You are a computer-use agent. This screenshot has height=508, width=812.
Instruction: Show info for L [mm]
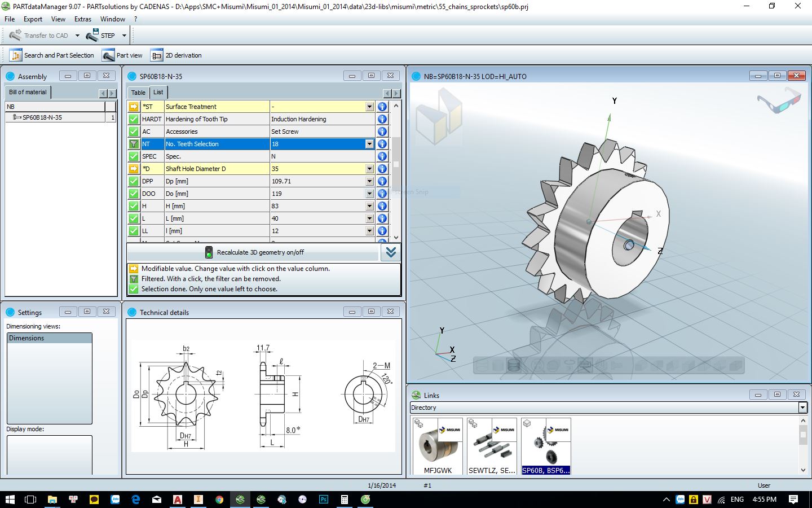[382, 218]
